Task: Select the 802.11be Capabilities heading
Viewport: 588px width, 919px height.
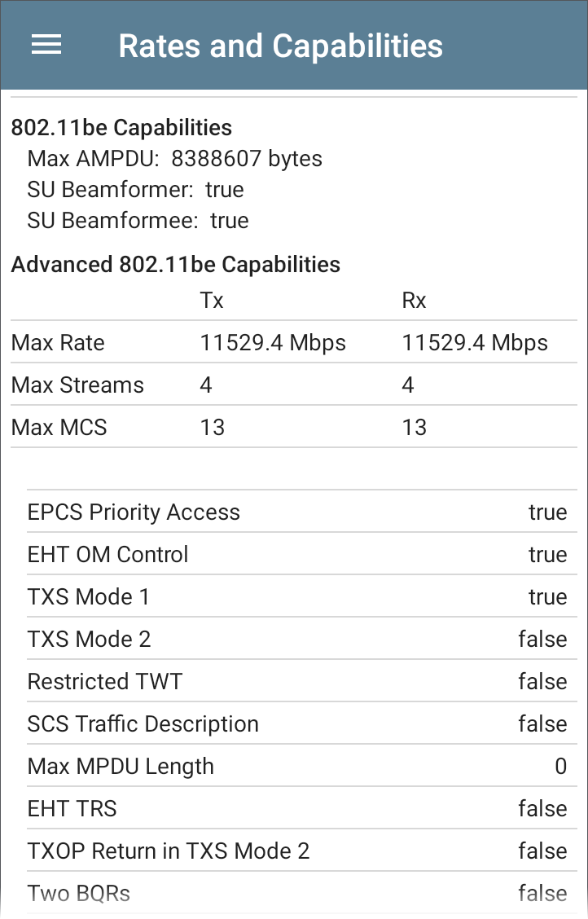Action: pyautogui.click(x=121, y=128)
